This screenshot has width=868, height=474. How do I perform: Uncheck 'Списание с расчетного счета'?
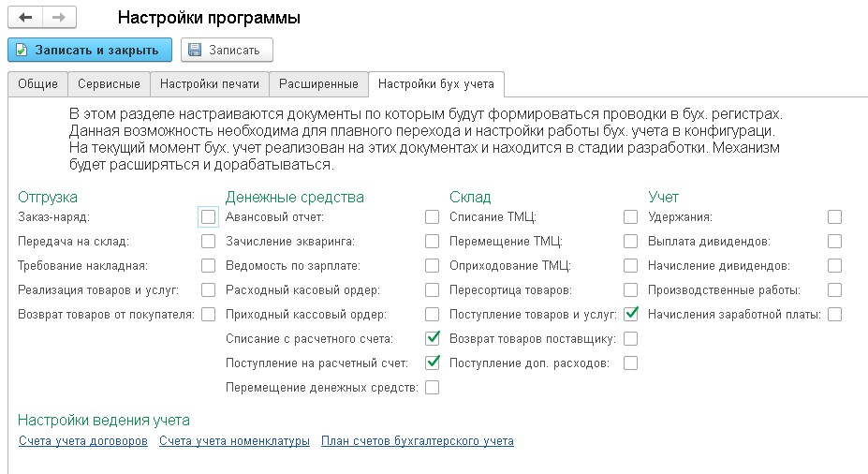click(432, 338)
